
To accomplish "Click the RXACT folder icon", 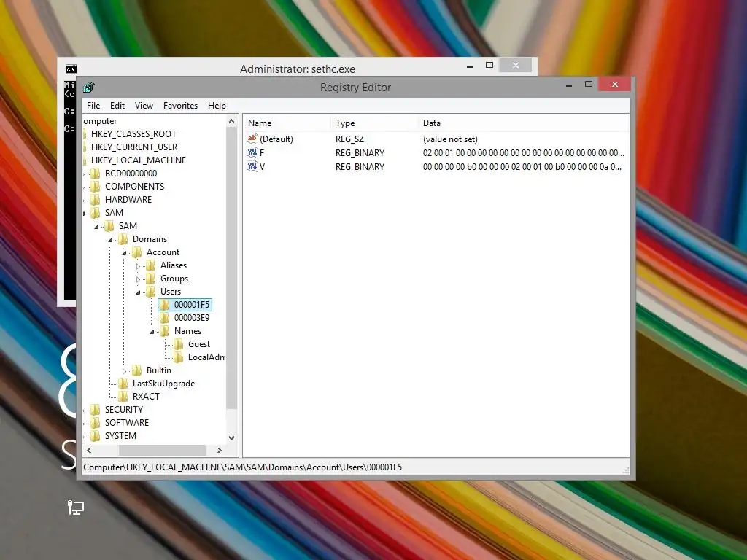I will coord(123,396).
